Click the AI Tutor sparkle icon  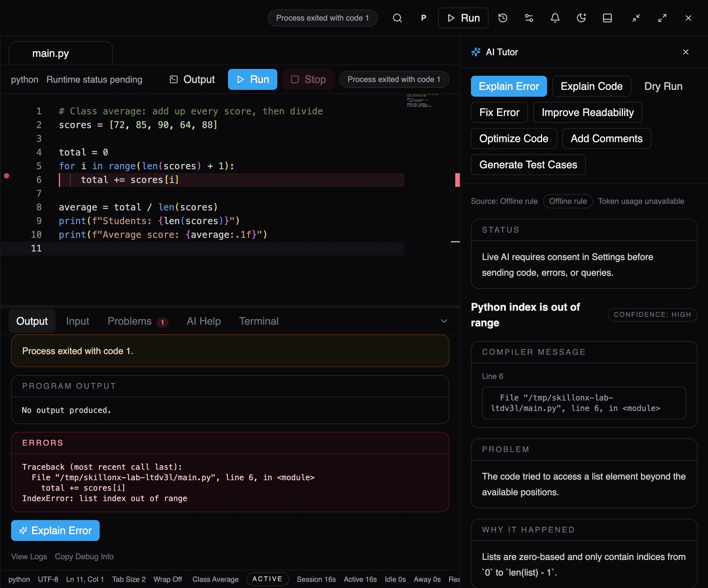476,52
